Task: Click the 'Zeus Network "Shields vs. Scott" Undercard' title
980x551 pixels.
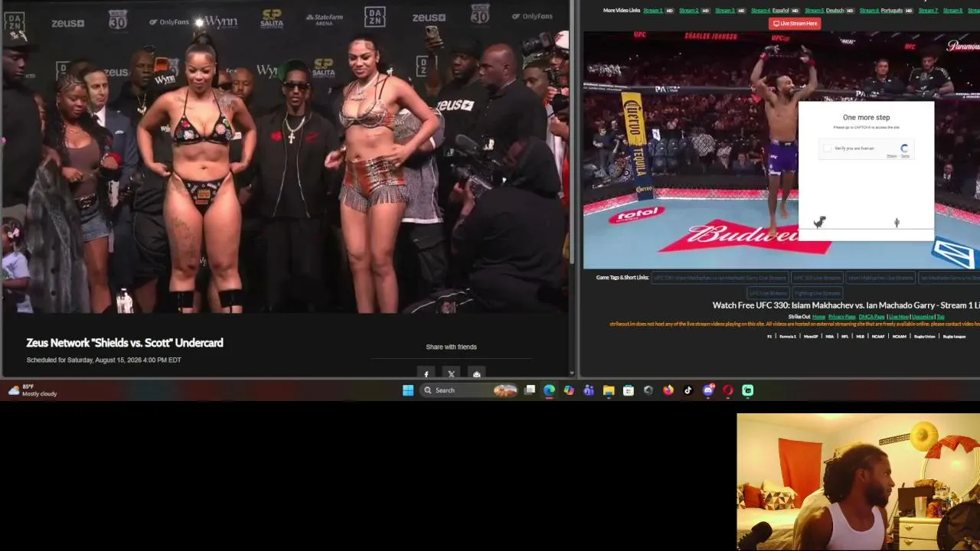Action: (125, 343)
